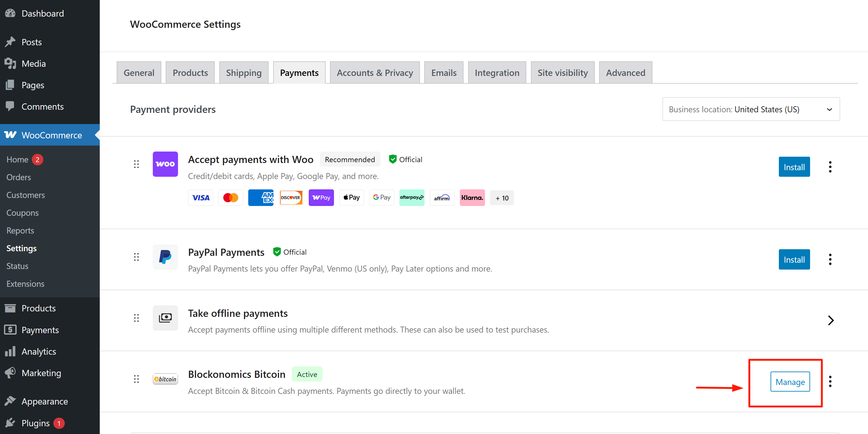
Task: Grab drag handle for PayPal Payments row
Action: tap(136, 257)
